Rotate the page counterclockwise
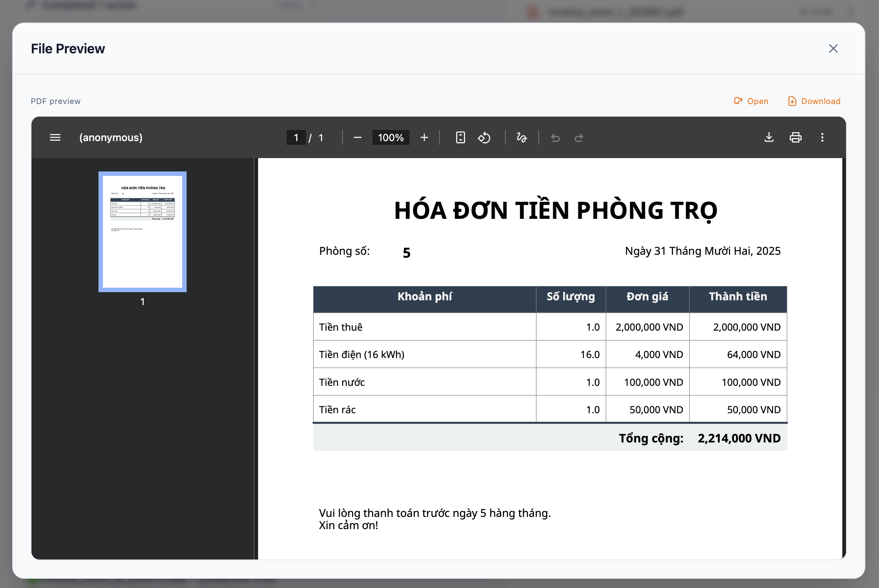The image size is (879, 588). [x=484, y=137]
